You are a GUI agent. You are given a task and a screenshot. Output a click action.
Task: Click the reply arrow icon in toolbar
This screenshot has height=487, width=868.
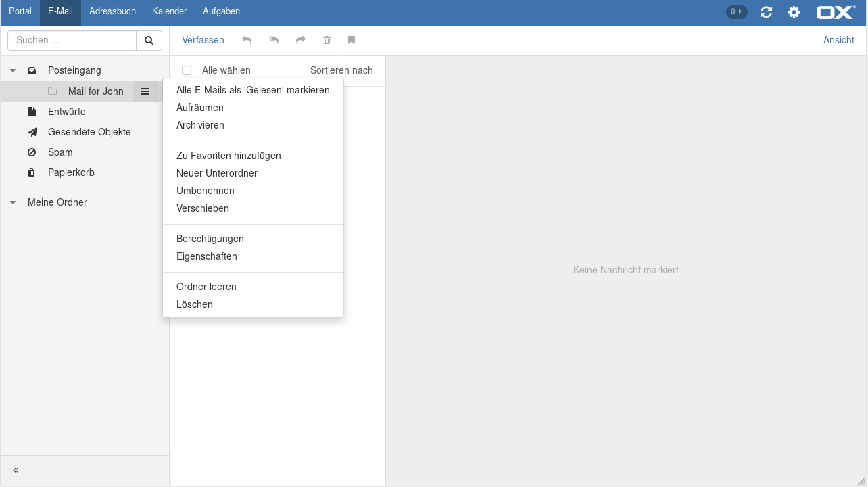[247, 41]
